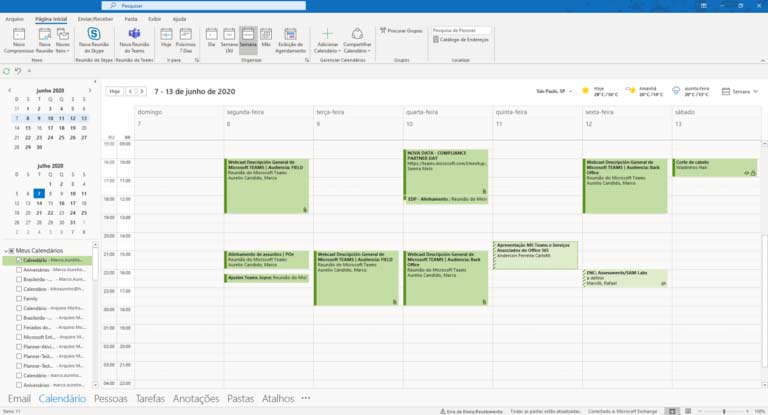Screen dimensions: 768x415
Task: Check the Family calendar checkbox
Action: [19, 298]
